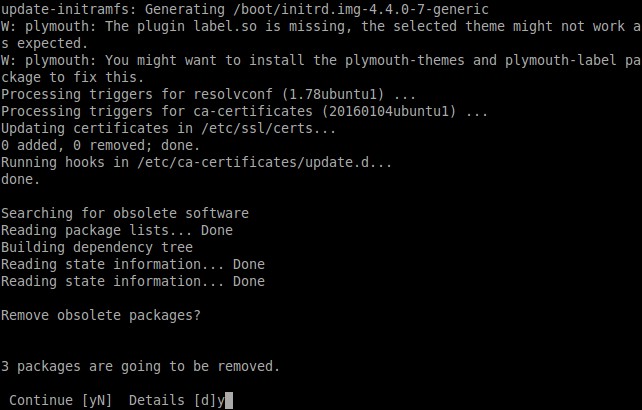
Task: Click "3 packages are going to be removed" text
Action: (140, 366)
